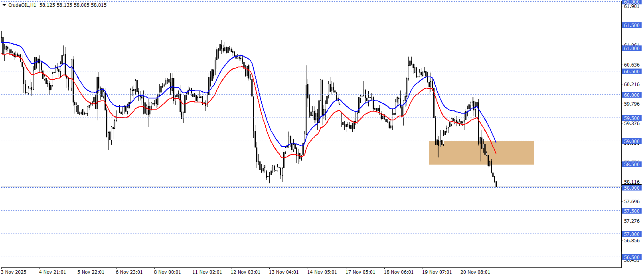Click the 58.000 level label
The width and height of the screenshot is (644, 277).
point(631,188)
